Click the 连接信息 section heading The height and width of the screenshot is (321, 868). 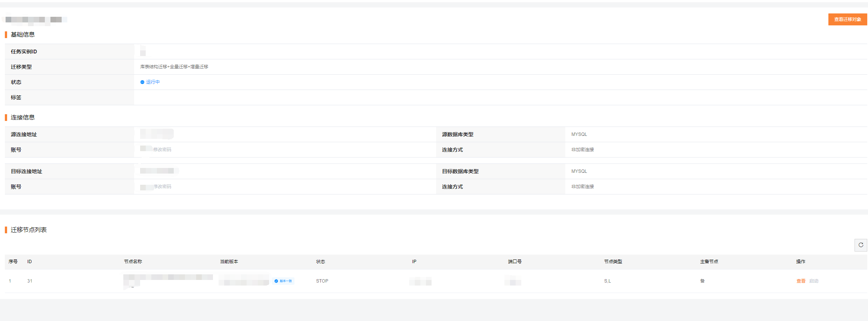tap(23, 118)
